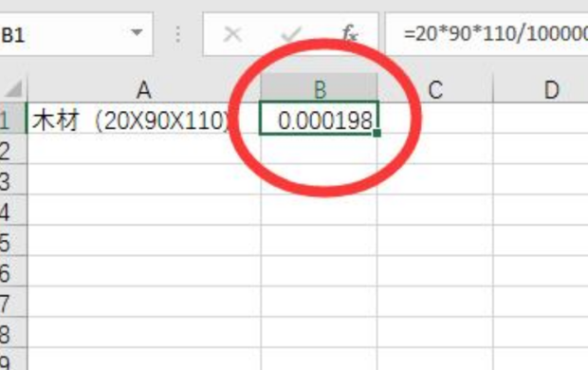Select row 8 header
The height and width of the screenshot is (370, 588).
point(13,332)
